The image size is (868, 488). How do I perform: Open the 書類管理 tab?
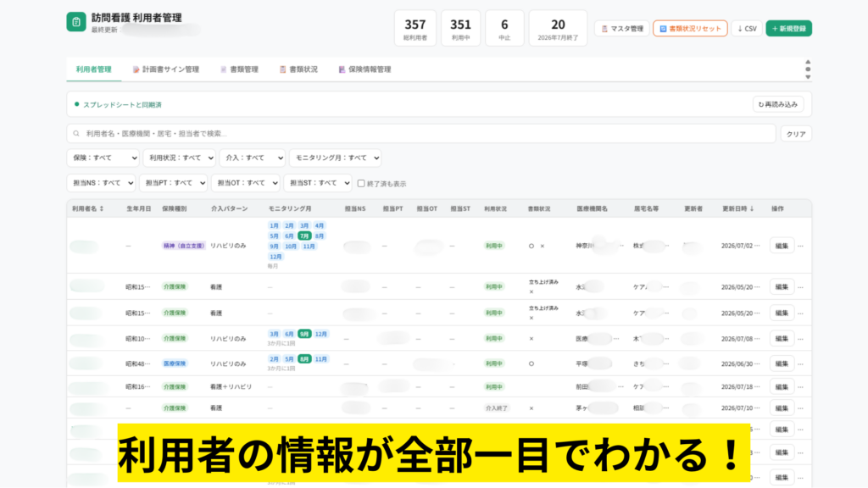coord(240,69)
